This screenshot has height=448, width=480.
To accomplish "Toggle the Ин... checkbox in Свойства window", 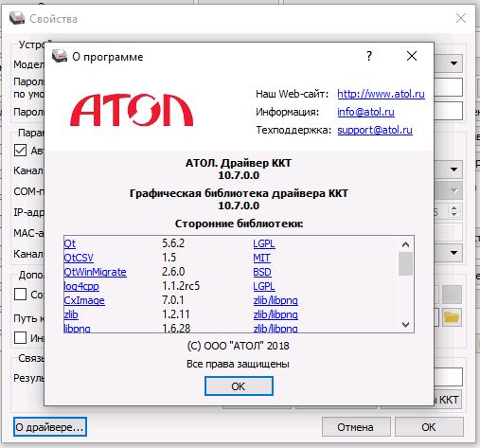I will coord(20,337).
